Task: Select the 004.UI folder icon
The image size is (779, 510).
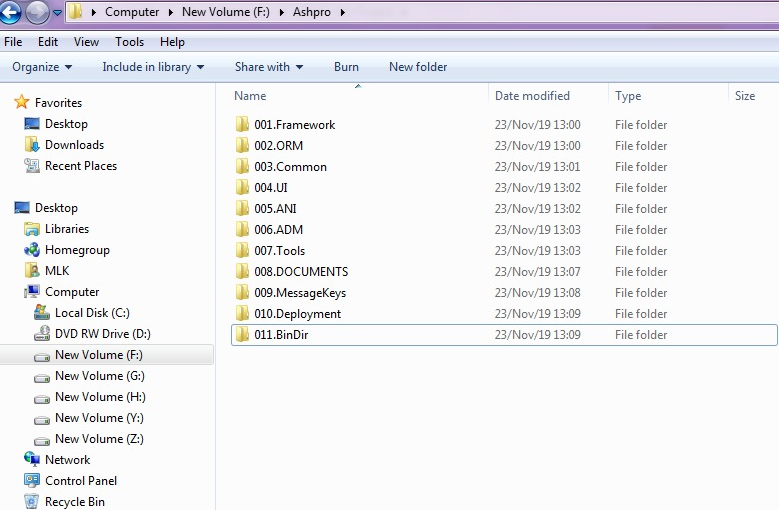Action: (x=242, y=187)
